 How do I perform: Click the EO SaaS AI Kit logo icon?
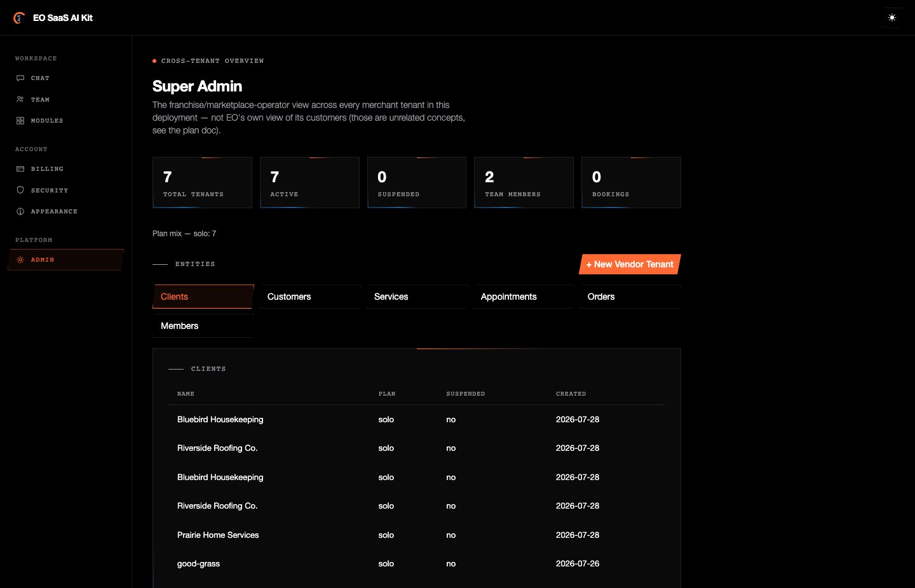[x=19, y=18]
